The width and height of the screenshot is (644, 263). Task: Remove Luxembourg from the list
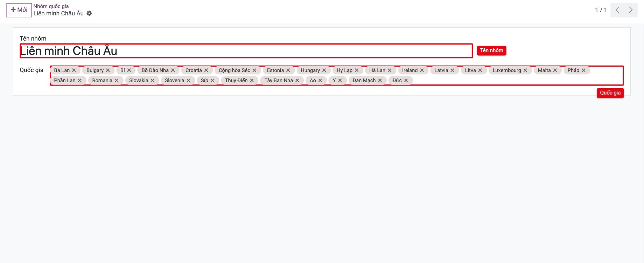point(525,70)
